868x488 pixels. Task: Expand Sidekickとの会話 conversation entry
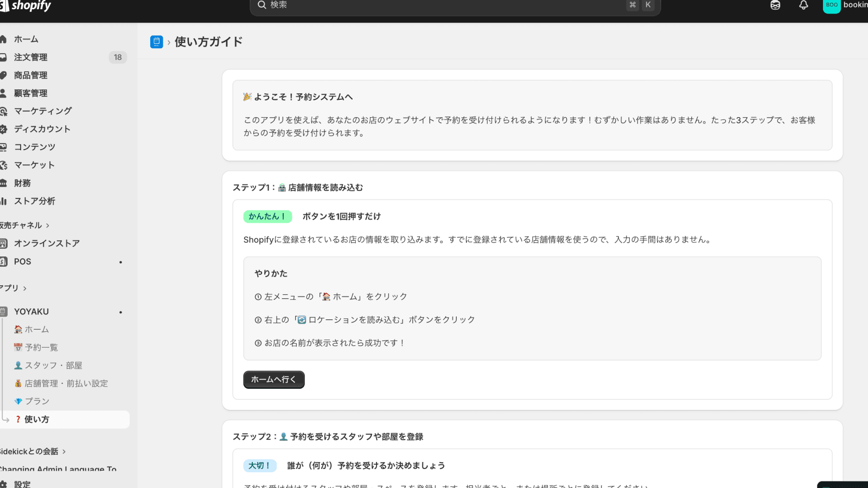tap(30, 451)
